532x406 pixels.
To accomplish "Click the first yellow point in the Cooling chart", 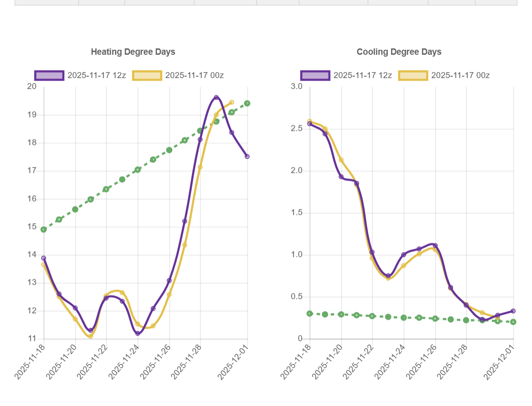I will (x=310, y=121).
